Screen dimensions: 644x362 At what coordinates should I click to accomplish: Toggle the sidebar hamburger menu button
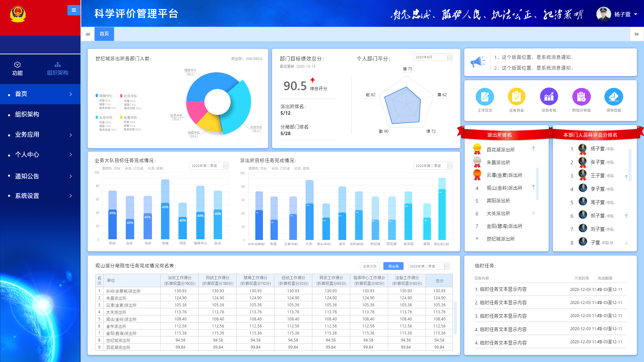[74, 10]
